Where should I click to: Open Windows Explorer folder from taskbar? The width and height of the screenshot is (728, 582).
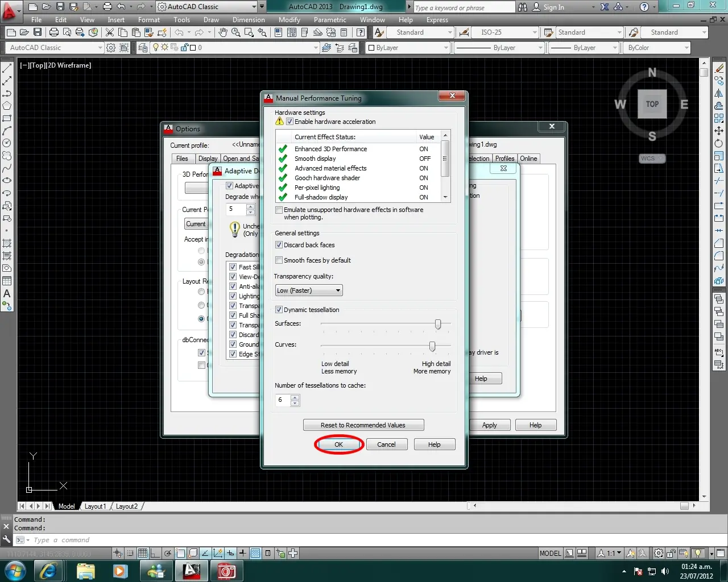(86, 570)
